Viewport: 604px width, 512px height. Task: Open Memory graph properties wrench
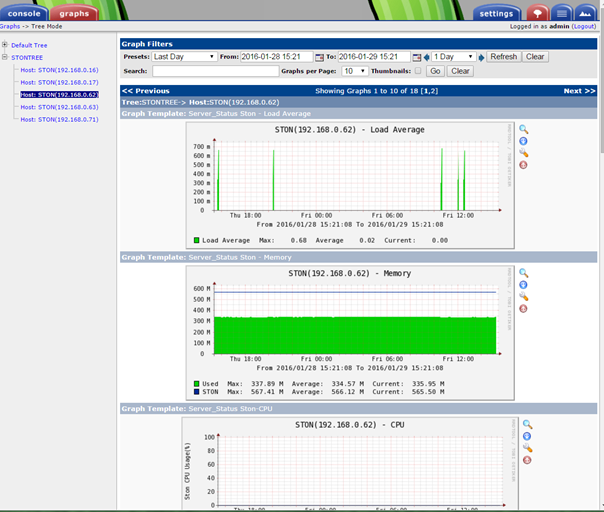click(x=523, y=297)
